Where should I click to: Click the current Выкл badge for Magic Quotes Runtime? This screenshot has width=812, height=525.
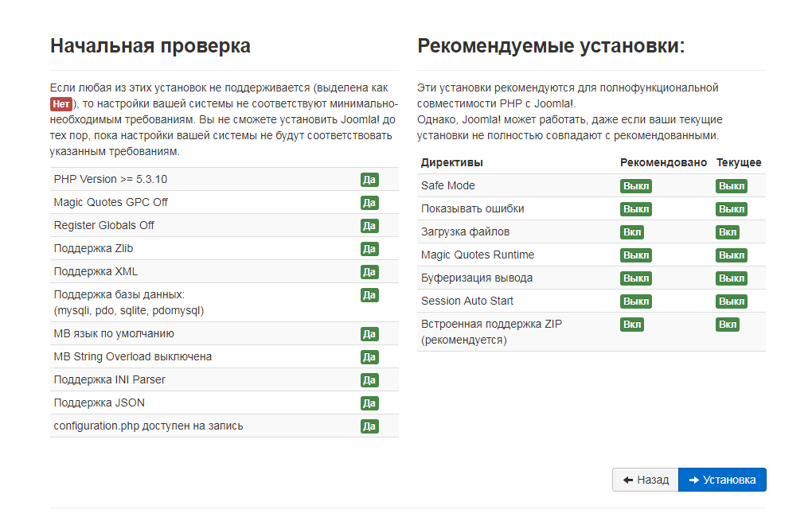point(732,255)
